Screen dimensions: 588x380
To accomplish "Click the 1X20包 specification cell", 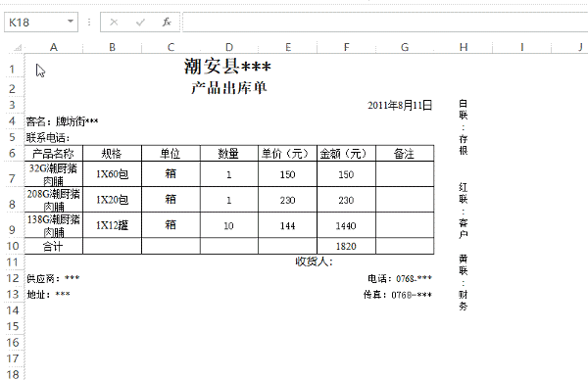I will (x=112, y=200).
